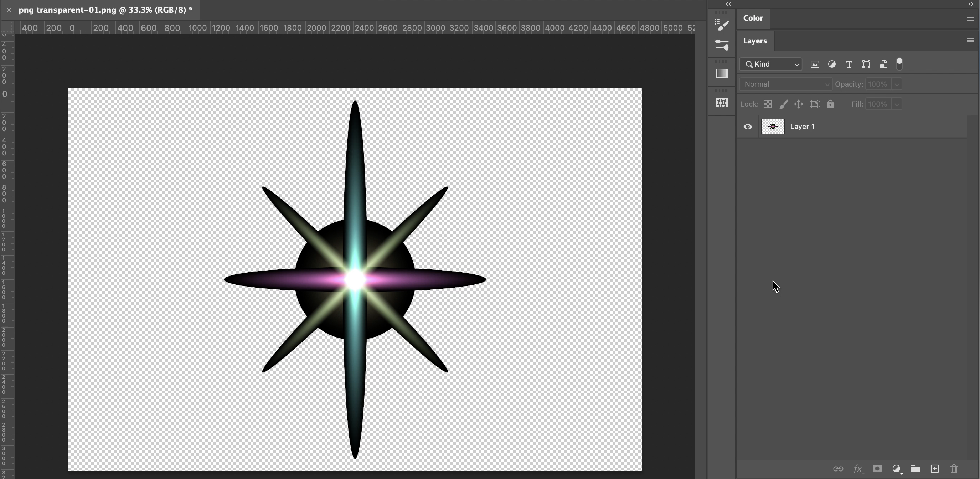Screen dimensions: 980x479
Task: Click the Add layer style fx icon
Action: (x=857, y=469)
